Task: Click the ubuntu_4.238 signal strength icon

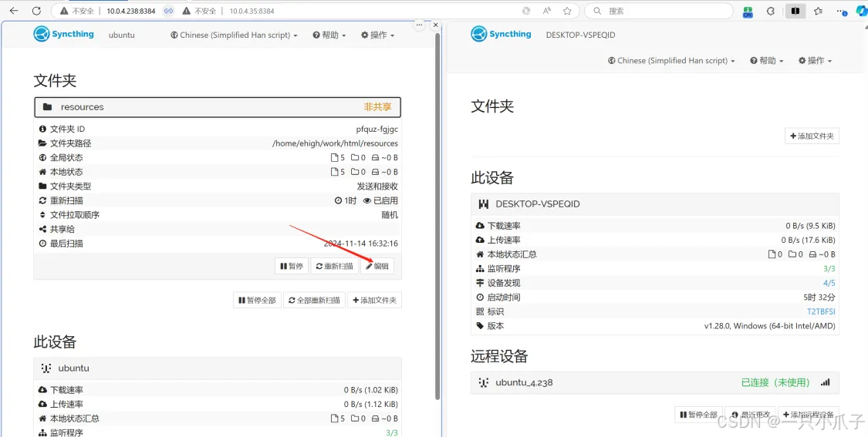Action: 826,382
